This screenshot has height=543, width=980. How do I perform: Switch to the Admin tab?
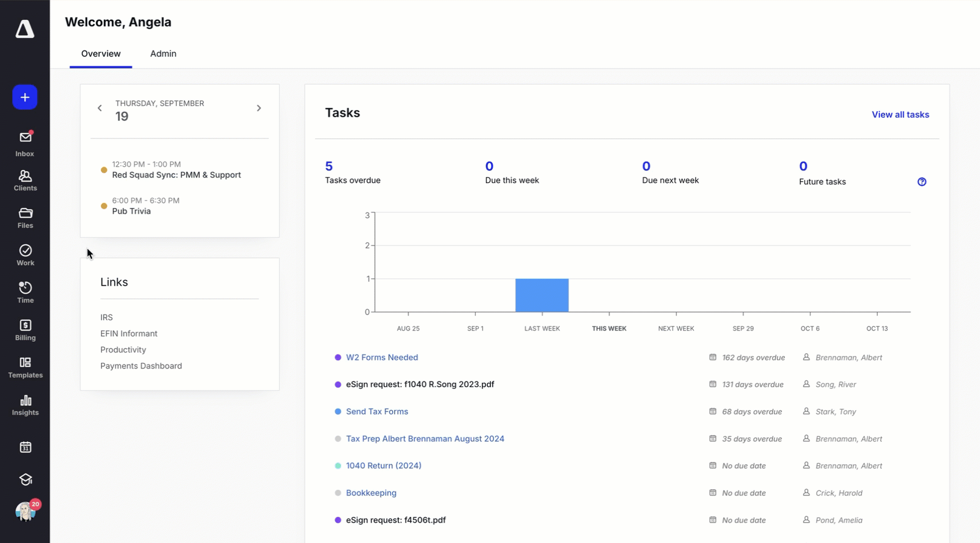(x=163, y=54)
